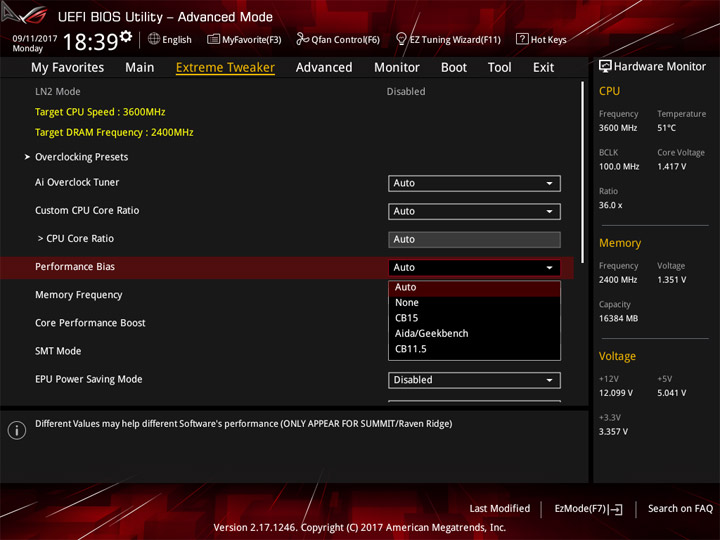Open the Exit tab
720x540 pixels.
pyautogui.click(x=543, y=68)
